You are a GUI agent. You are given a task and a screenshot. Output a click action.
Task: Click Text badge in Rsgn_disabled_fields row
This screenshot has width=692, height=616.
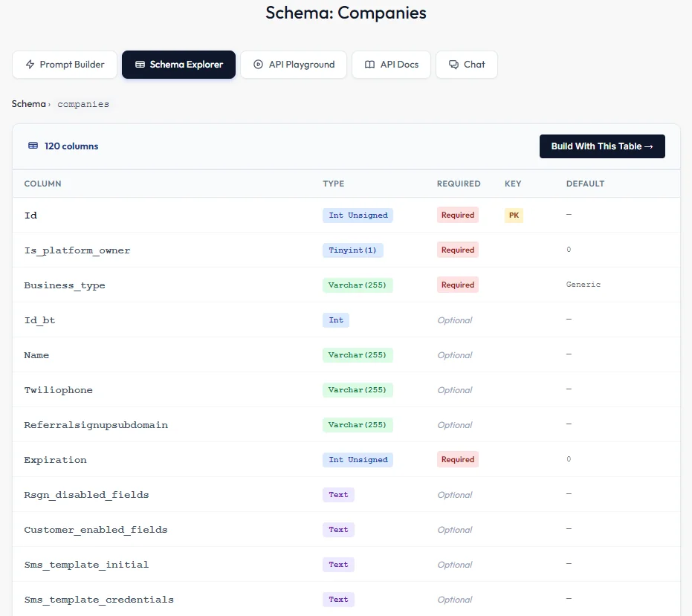click(x=338, y=495)
